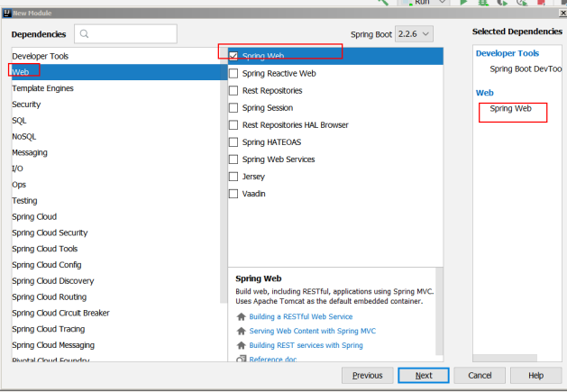Open Building a RESTful Web Service link
The height and width of the screenshot is (392, 567).
tap(301, 317)
